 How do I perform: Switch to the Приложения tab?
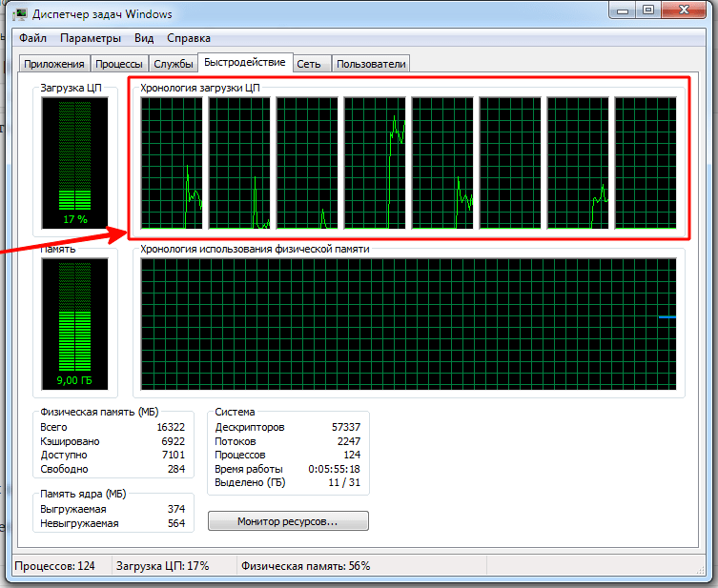click(x=54, y=64)
